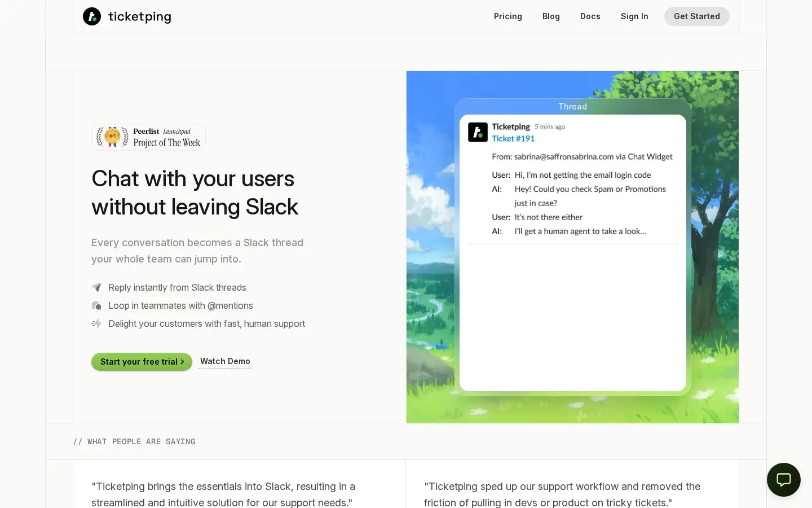812x508 pixels.
Task: Click the Ticketping avatar in the Slack thread
Action: point(478,132)
